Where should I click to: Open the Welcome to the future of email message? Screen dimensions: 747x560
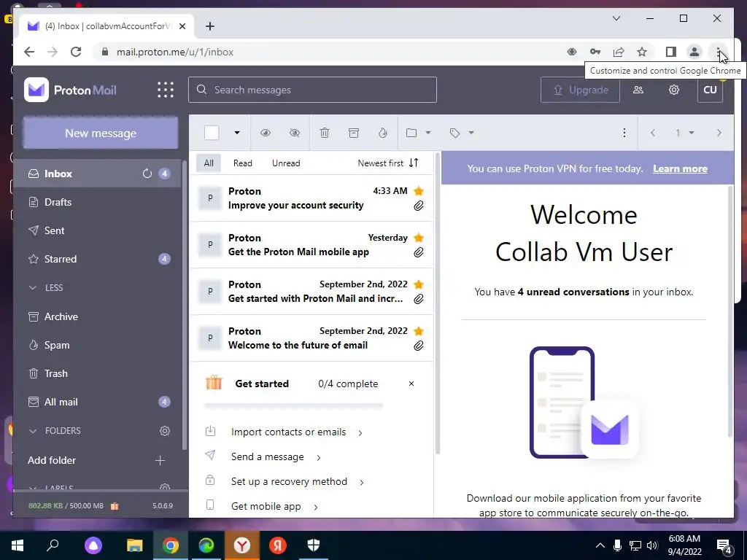311,338
